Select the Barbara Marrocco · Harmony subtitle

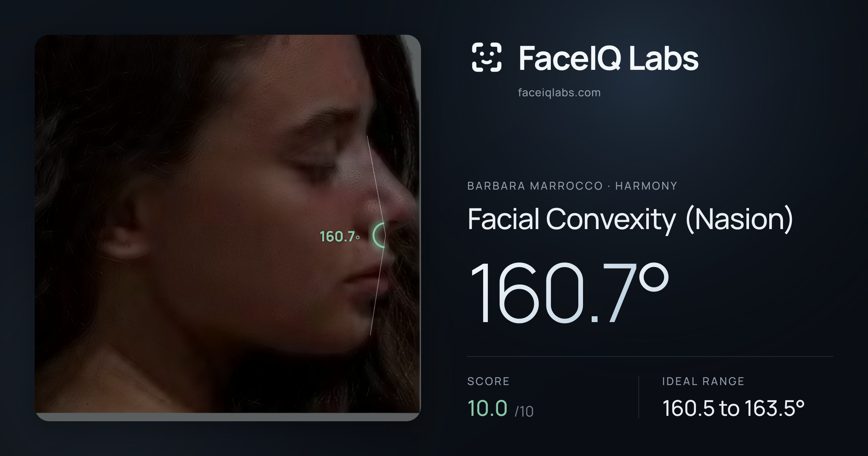click(x=572, y=186)
